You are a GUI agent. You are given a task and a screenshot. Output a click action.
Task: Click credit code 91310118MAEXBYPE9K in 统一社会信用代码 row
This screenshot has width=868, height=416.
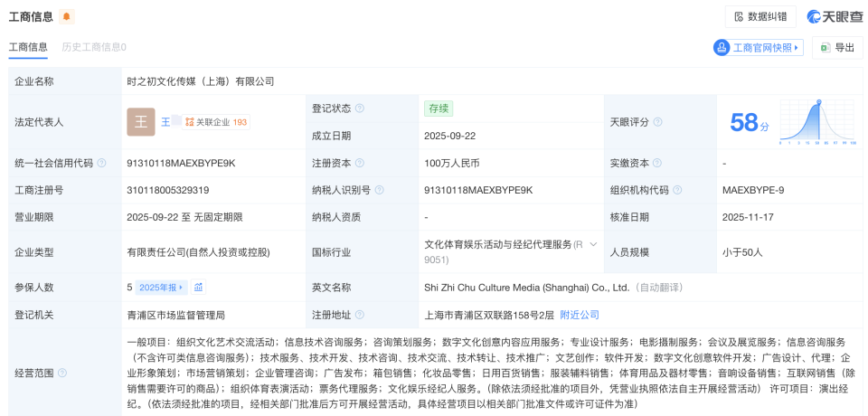tap(181, 164)
